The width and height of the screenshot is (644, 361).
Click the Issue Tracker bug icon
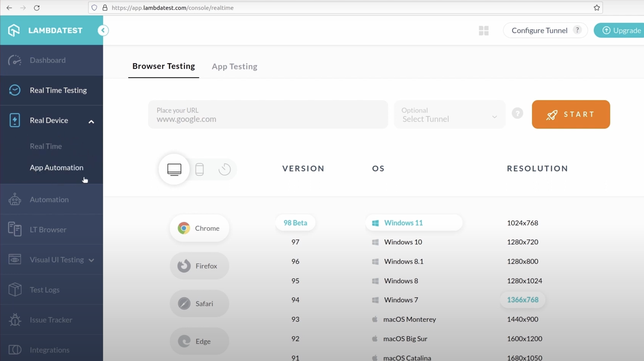tap(15, 319)
